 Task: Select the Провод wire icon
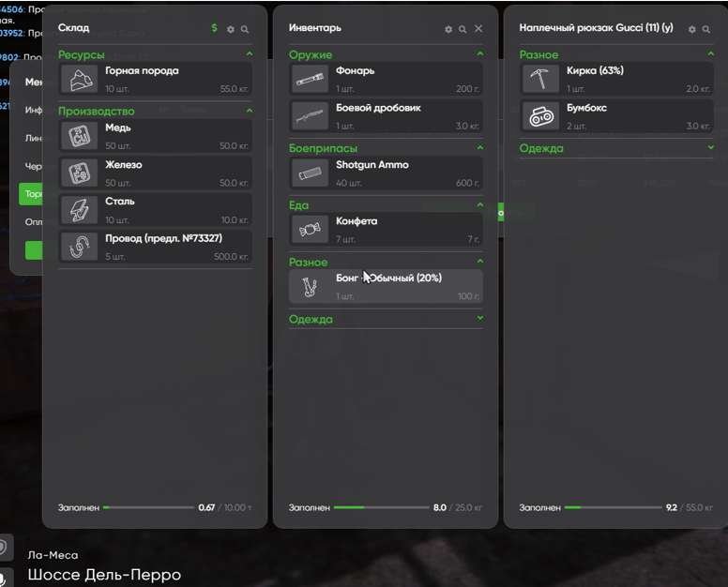(x=80, y=247)
